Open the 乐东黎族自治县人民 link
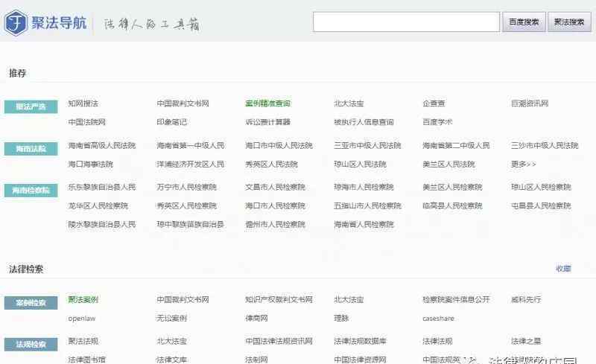This screenshot has height=364, width=596. [101, 187]
